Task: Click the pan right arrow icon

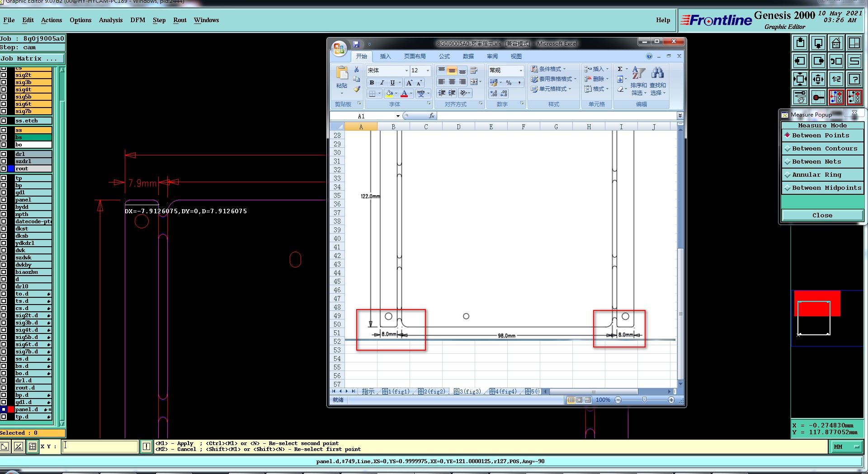Action: click(x=818, y=61)
